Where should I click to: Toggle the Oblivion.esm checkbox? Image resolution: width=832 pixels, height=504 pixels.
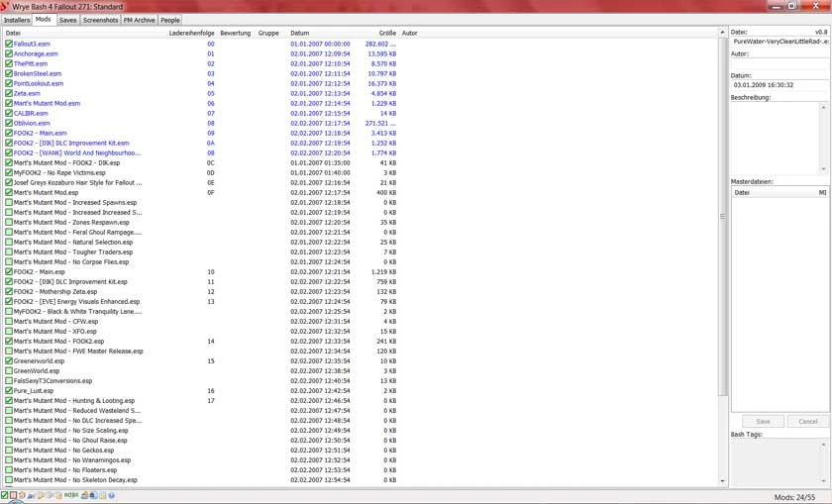click(x=9, y=123)
